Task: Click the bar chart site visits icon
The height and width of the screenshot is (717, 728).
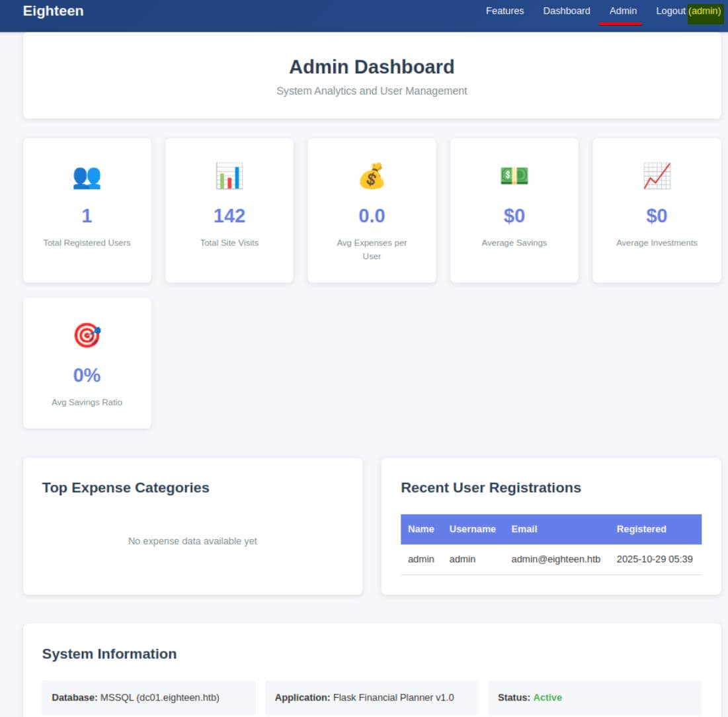Action: [x=229, y=176]
